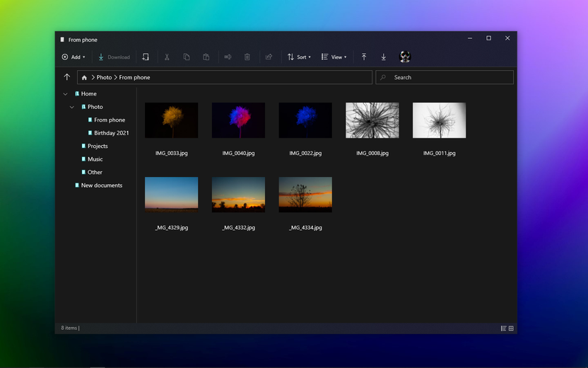Click the Delete trash icon
This screenshot has height=368, width=588.
tap(247, 57)
